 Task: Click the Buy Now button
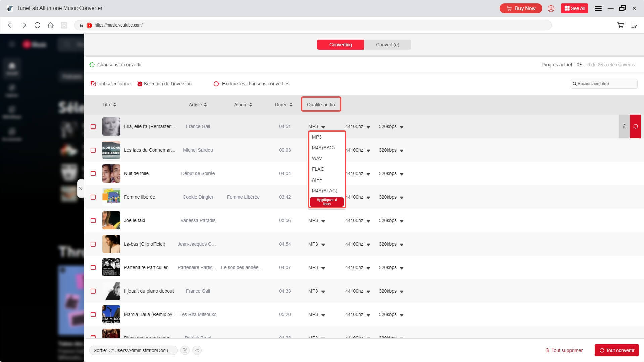(x=521, y=8)
